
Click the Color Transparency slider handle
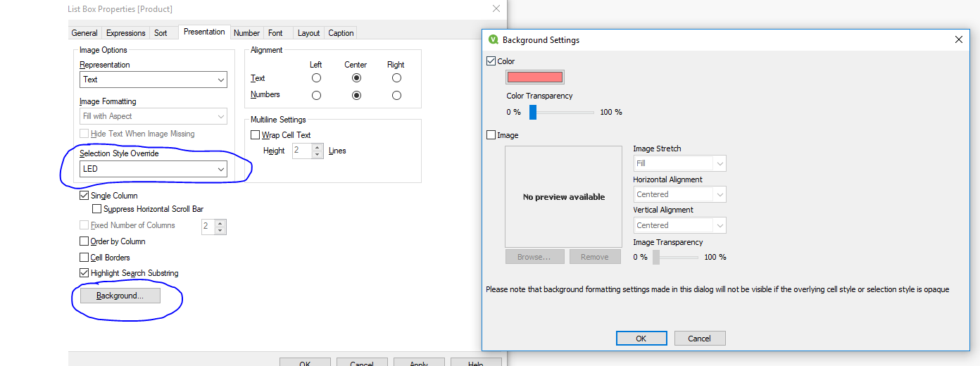click(533, 112)
